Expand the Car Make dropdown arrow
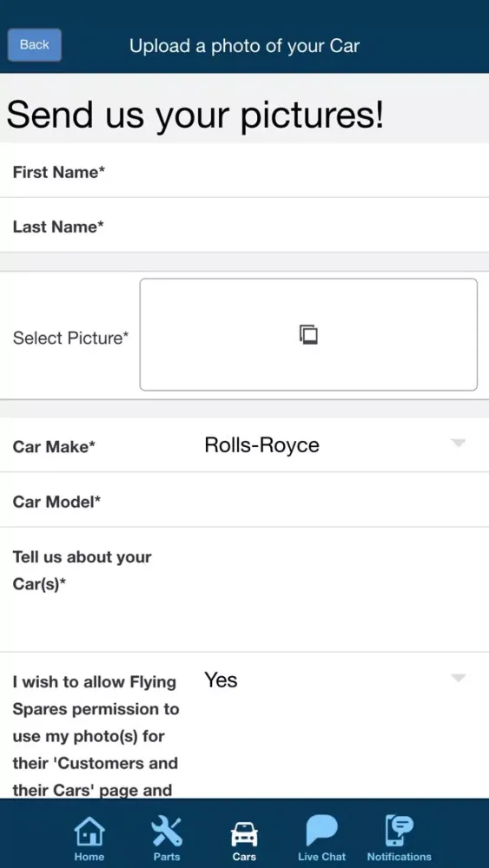The height and width of the screenshot is (868, 489). coord(458,443)
